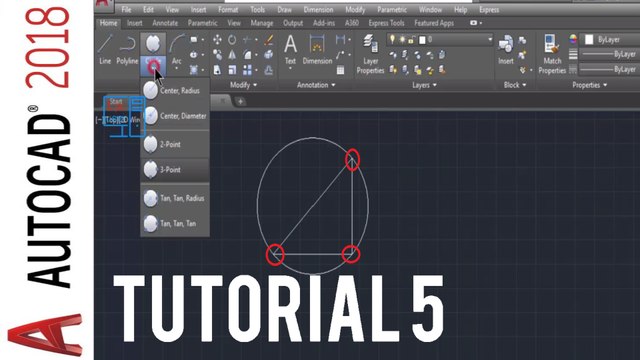
Task: Open the Circle flyout button
Action: click(x=153, y=65)
